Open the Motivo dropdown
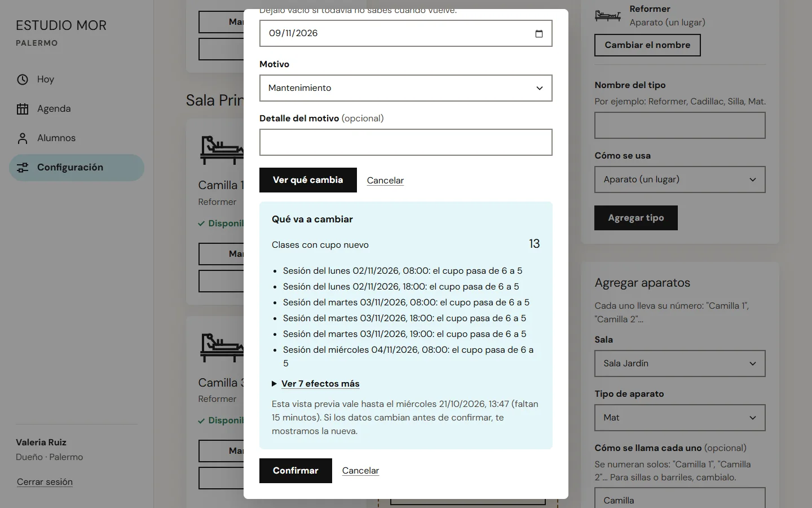Image resolution: width=812 pixels, height=508 pixels. (406, 88)
